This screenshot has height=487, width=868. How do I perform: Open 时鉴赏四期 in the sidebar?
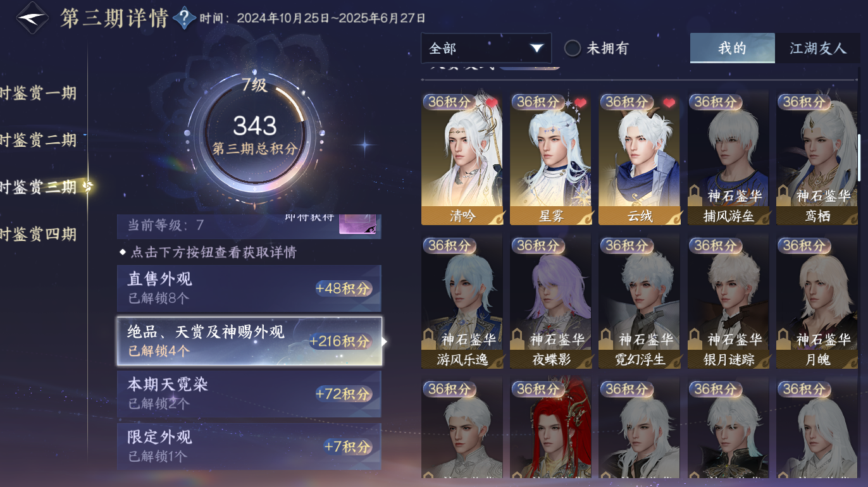click(38, 235)
